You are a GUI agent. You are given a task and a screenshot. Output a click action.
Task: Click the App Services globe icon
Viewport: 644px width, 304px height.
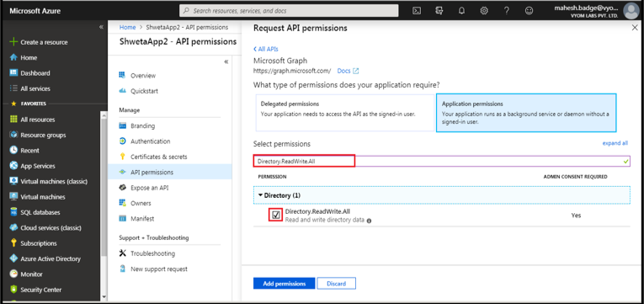pos(13,166)
